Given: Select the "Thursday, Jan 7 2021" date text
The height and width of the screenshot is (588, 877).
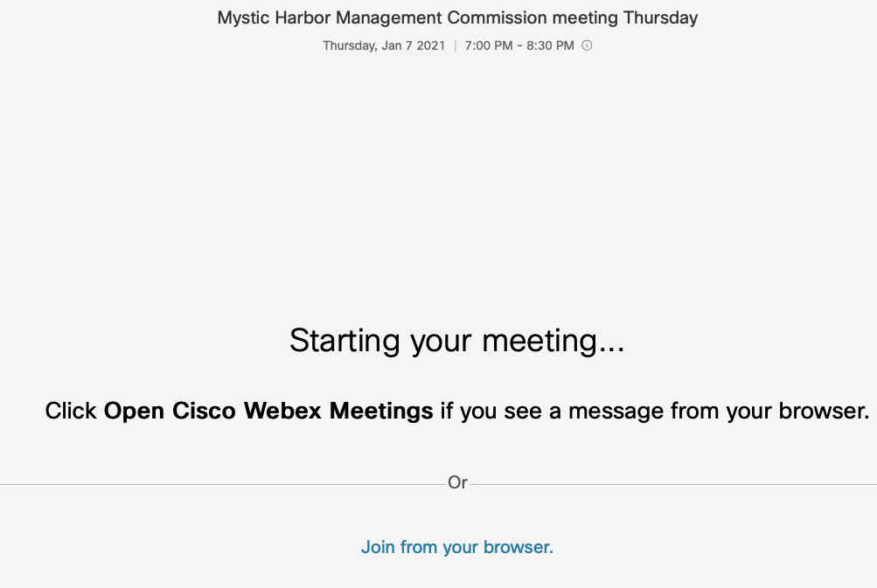Looking at the screenshot, I should pos(384,45).
